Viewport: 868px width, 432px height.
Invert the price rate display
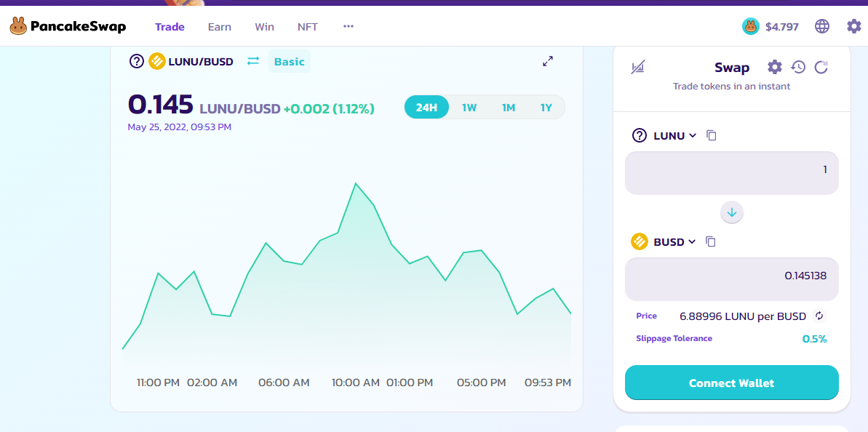coord(819,316)
